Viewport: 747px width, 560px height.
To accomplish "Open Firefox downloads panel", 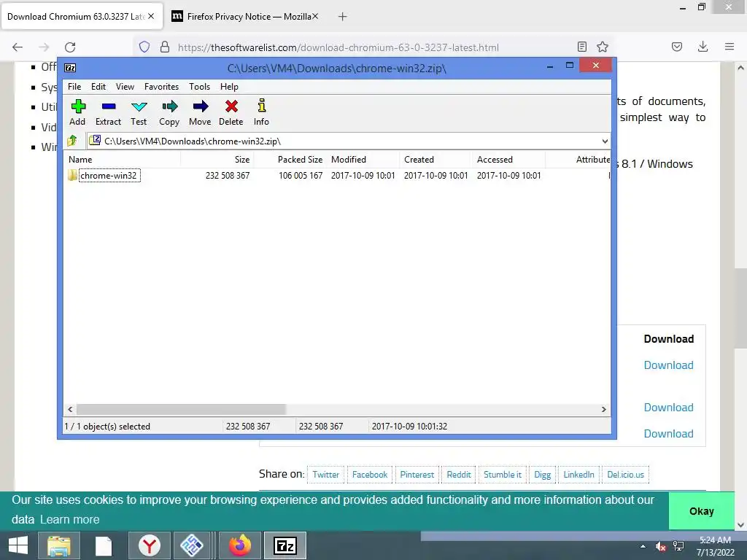I will (x=703, y=47).
